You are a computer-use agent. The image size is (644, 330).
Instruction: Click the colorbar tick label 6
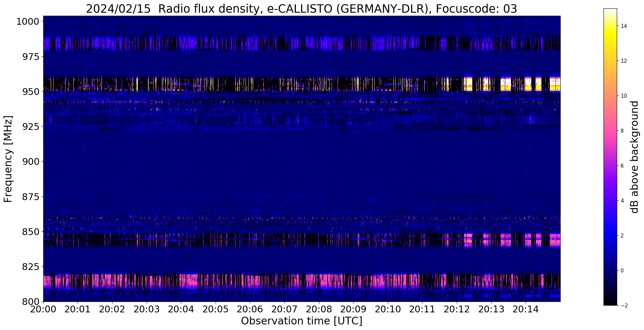(x=622, y=166)
